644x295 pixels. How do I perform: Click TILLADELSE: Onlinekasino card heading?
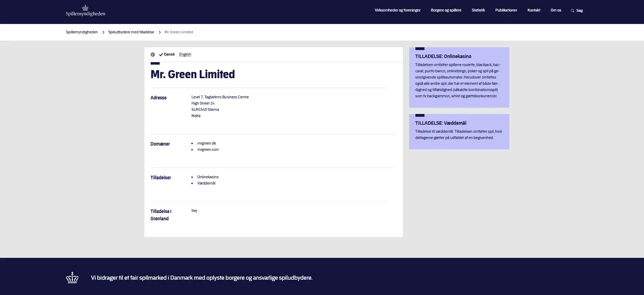tap(443, 56)
